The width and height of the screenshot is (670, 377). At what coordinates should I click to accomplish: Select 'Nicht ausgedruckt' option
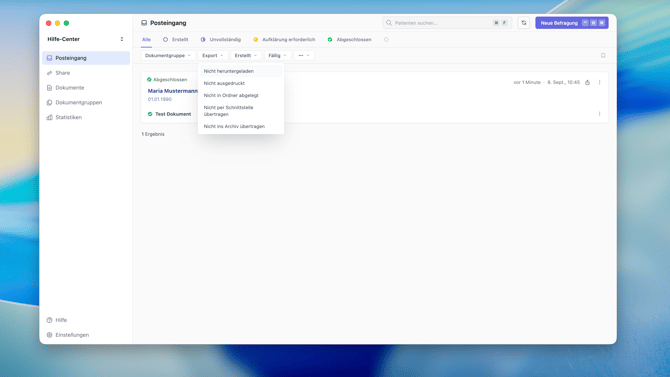click(241, 83)
